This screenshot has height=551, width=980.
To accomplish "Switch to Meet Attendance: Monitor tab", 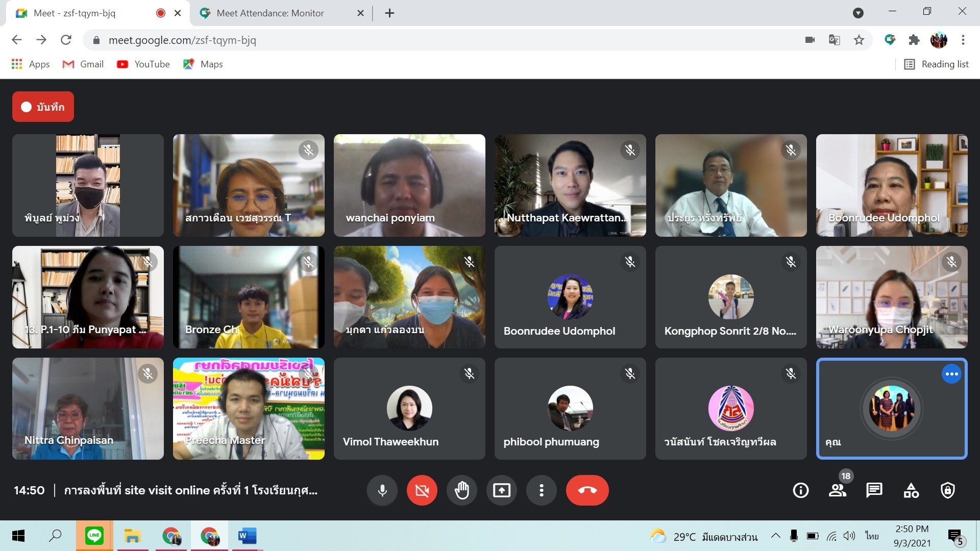I will [270, 13].
